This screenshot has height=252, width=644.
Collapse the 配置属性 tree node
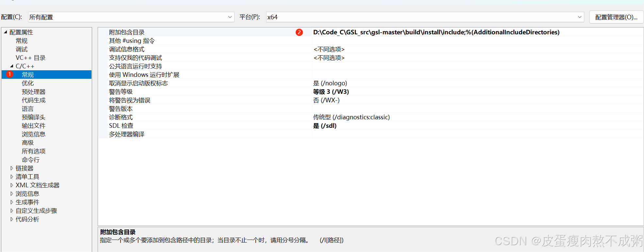pyautogui.click(x=6, y=32)
